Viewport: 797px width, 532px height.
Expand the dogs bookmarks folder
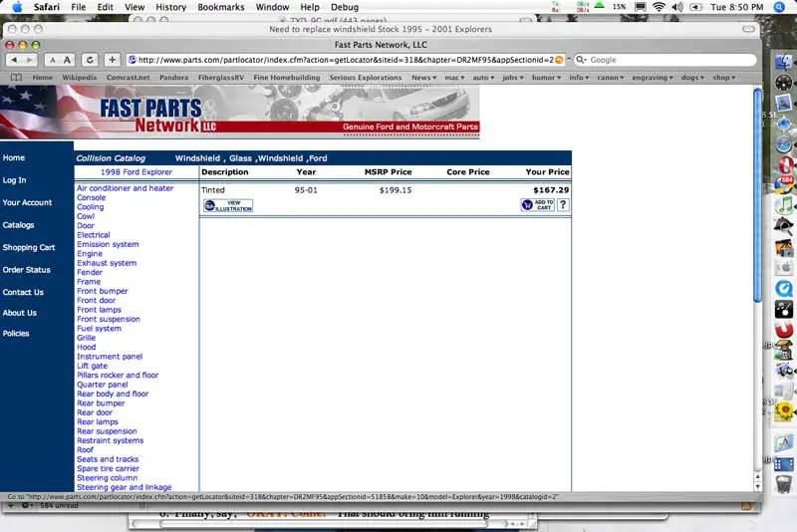tap(692, 78)
